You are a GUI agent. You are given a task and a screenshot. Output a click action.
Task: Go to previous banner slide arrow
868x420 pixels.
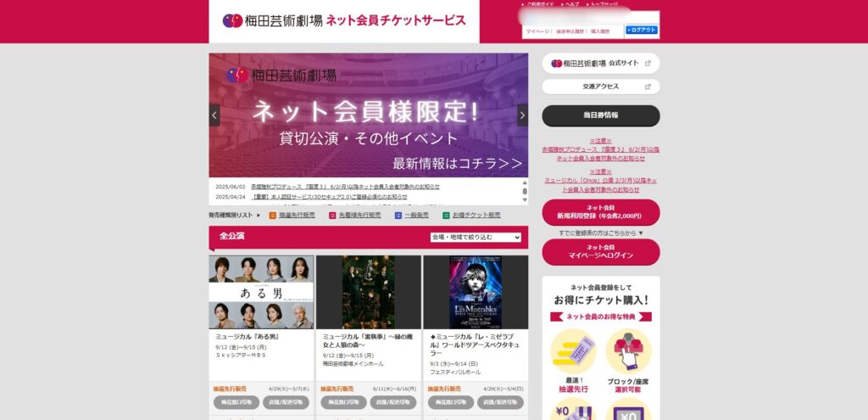pyautogui.click(x=214, y=115)
